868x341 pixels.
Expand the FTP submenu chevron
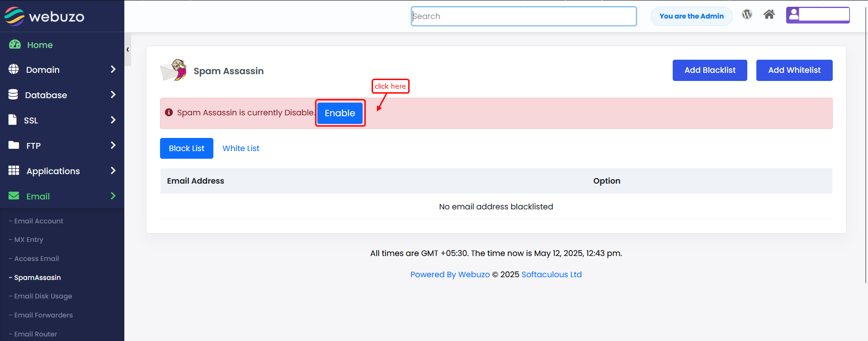click(x=113, y=145)
